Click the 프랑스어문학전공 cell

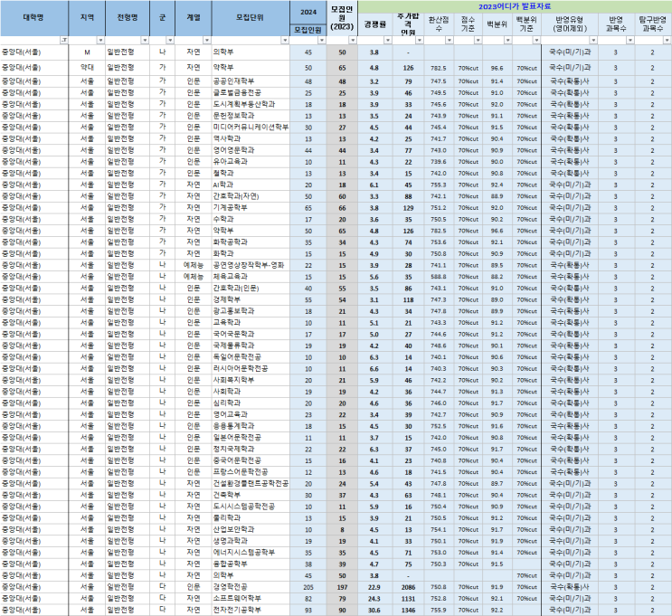(251, 472)
